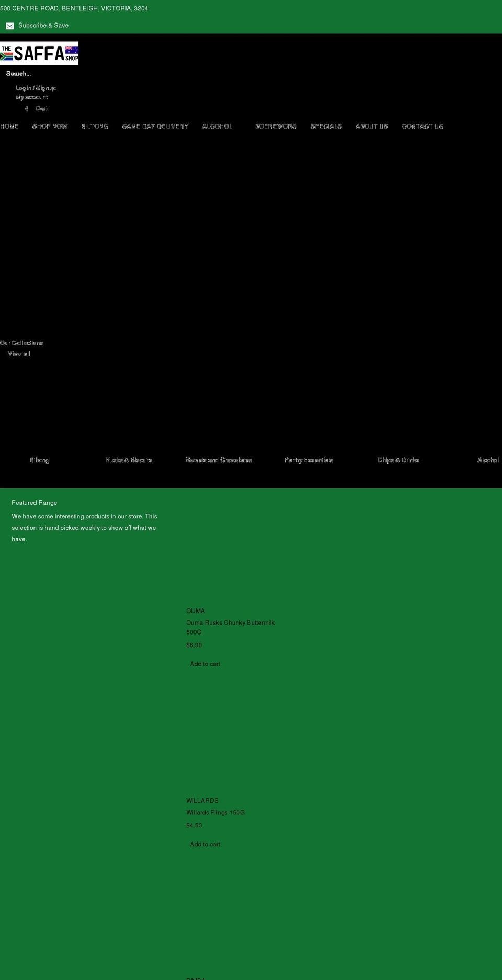Select SHOP NOW in the navigation menu
The height and width of the screenshot is (980, 502).
click(x=50, y=126)
